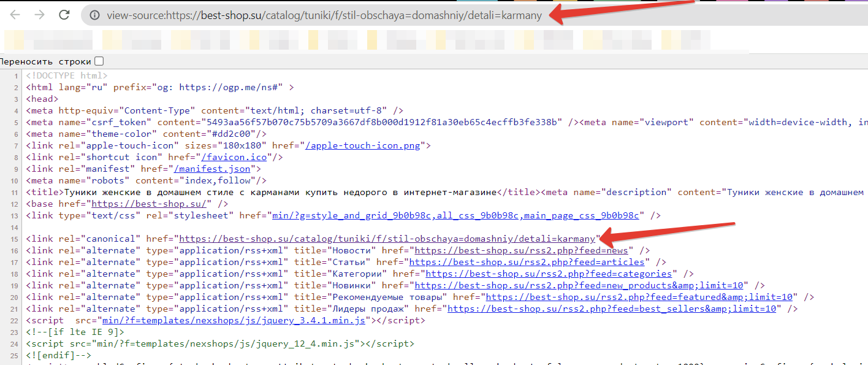The height and width of the screenshot is (365, 868).
Task: Open the site information icon in address bar
Action: (94, 15)
